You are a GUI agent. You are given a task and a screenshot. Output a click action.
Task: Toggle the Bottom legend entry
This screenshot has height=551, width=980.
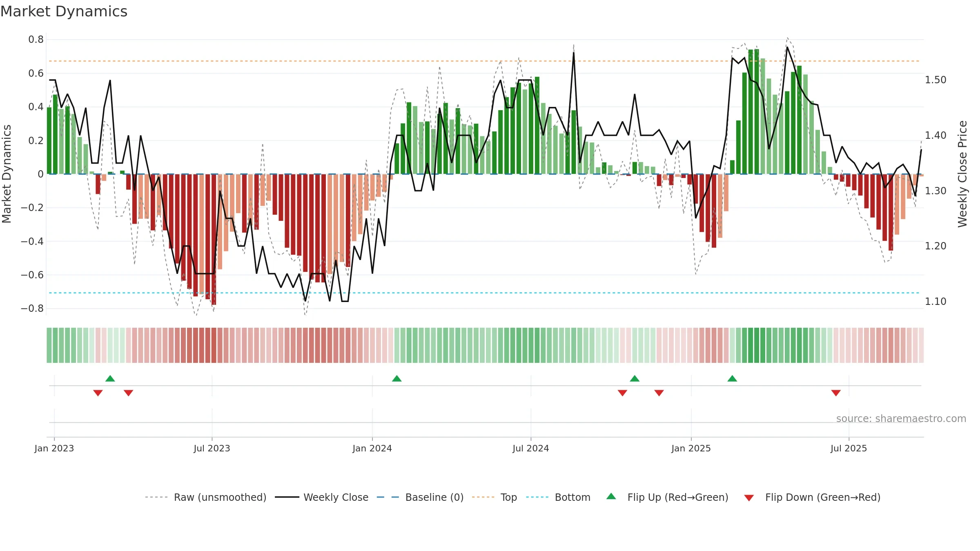[558, 497]
